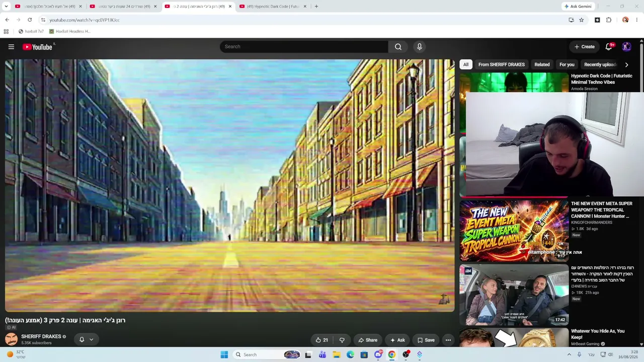Show hidden system tray icons

[x=569, y=354]
